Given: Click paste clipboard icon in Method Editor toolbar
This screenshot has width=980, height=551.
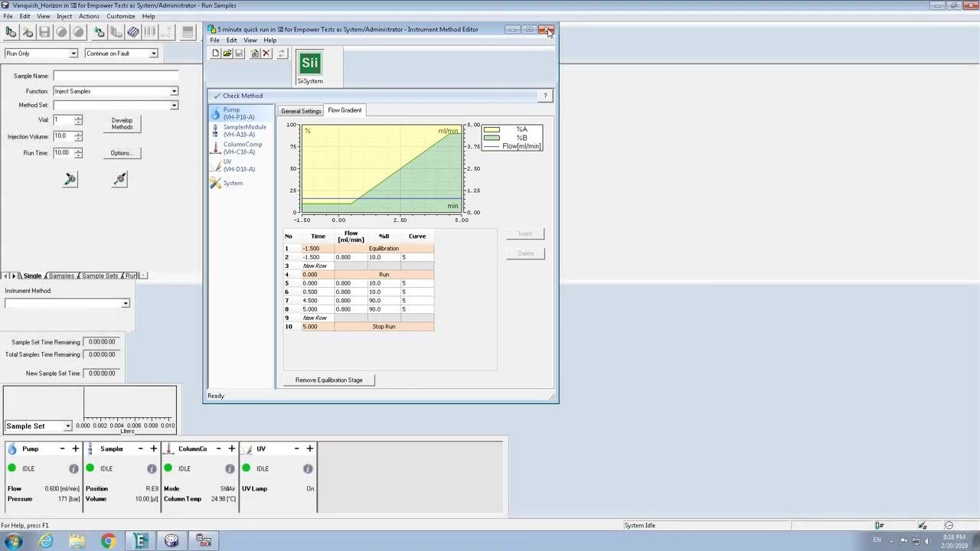Looking at the screenshot, I should pos(254,54).
